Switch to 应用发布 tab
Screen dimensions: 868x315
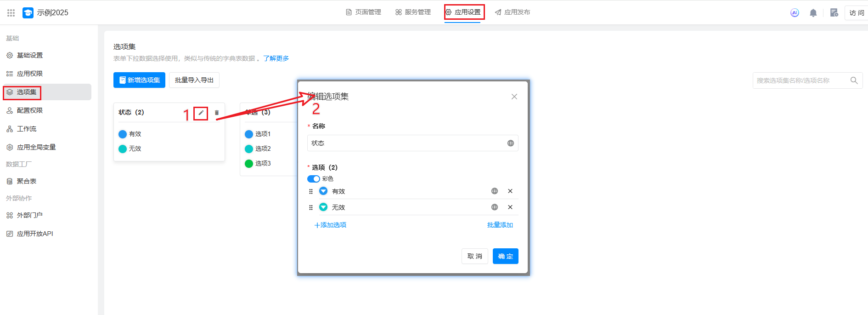pos(512,12)
